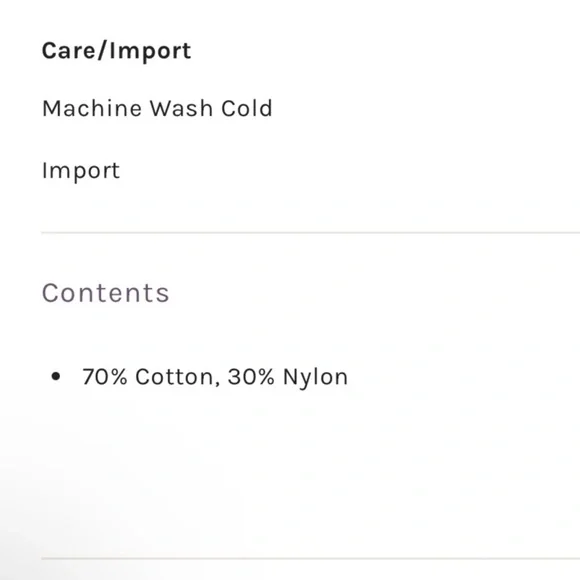
Task: Click the divider line above Contents
Action: [x=310, y=233]
